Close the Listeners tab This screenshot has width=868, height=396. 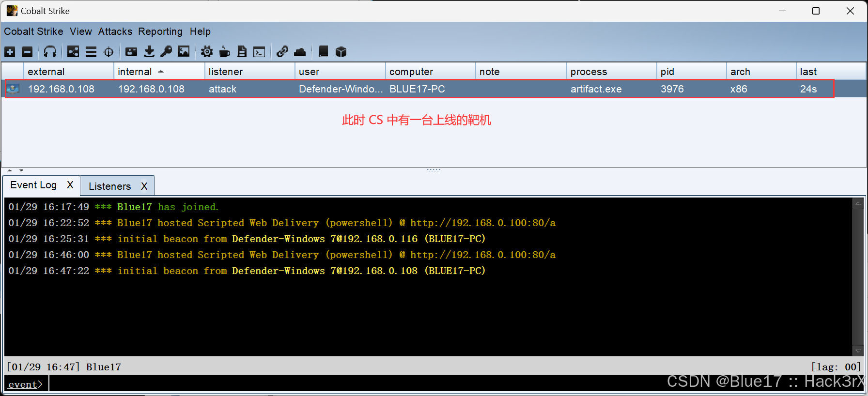point(144,186)
